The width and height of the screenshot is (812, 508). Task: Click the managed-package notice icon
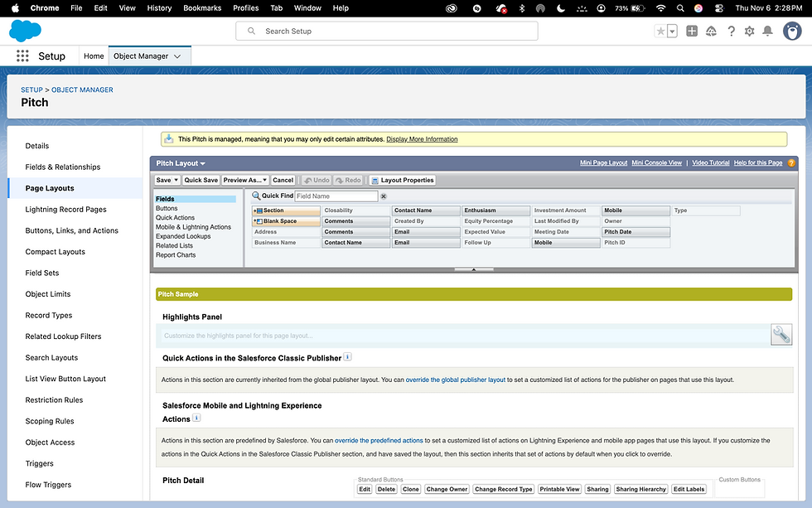click(168, 138)
